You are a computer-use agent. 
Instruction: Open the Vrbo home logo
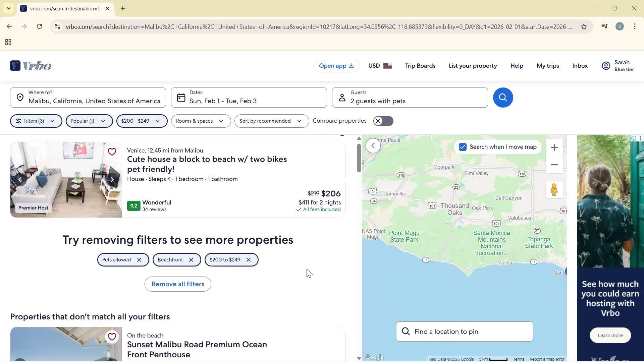tap(31, 66)
